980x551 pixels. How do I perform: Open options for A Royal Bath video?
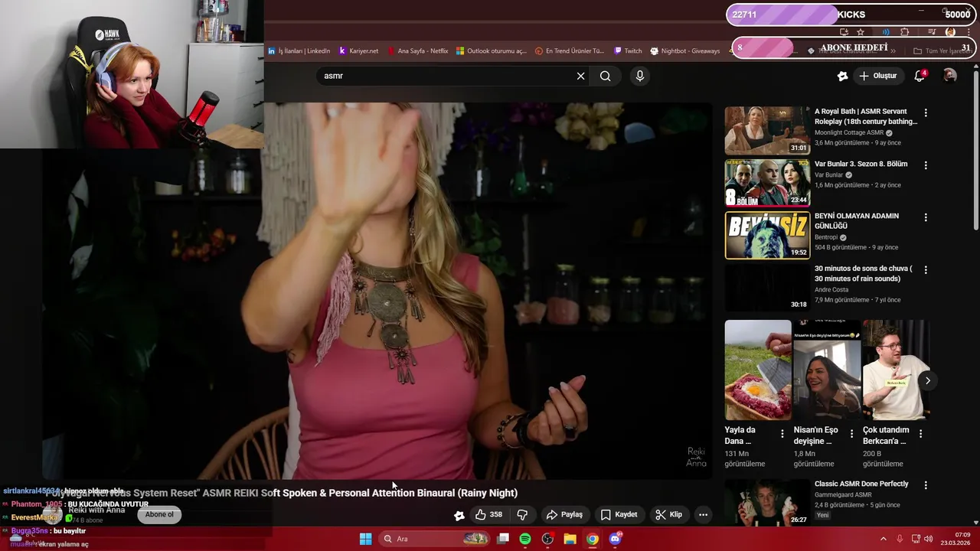click(x=926, y=112)
